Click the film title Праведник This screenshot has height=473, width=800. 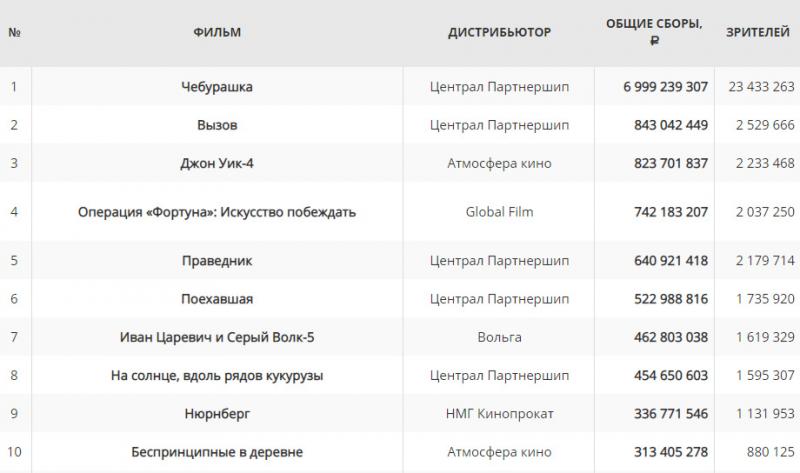pos(217,261)
